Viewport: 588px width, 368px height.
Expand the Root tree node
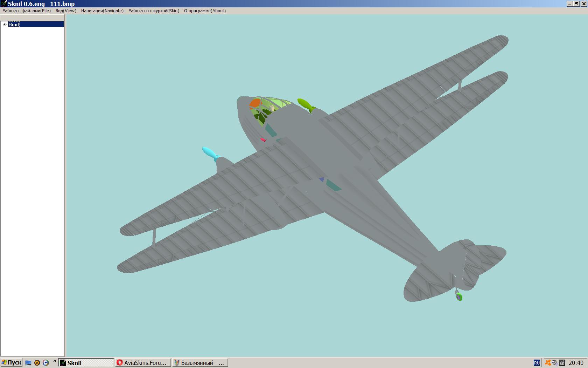coord(5,25)
